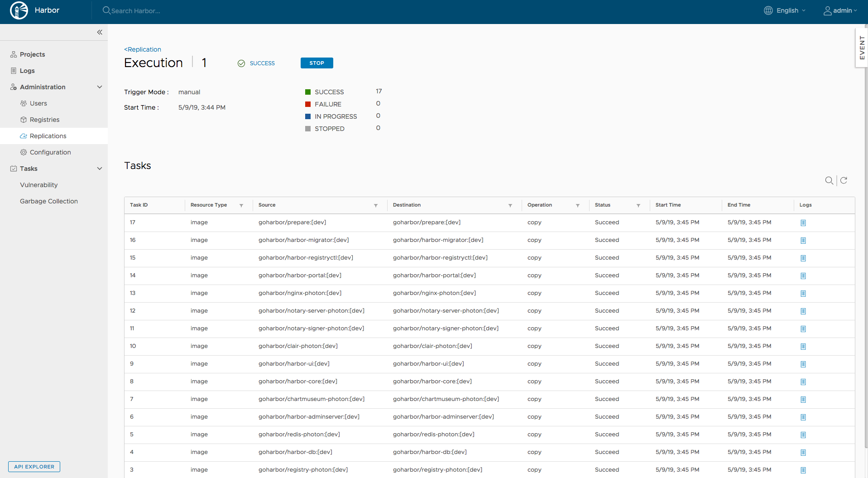This screenshot has width=868, height=478.
Task: Refresh the Tasks table
Action: (844, 180)
